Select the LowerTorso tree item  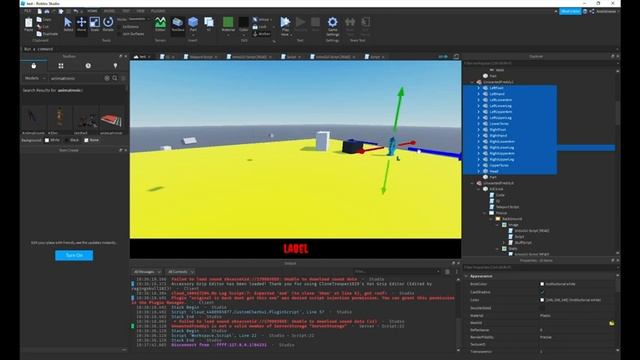pyautogui.click(x=499, y=124)
